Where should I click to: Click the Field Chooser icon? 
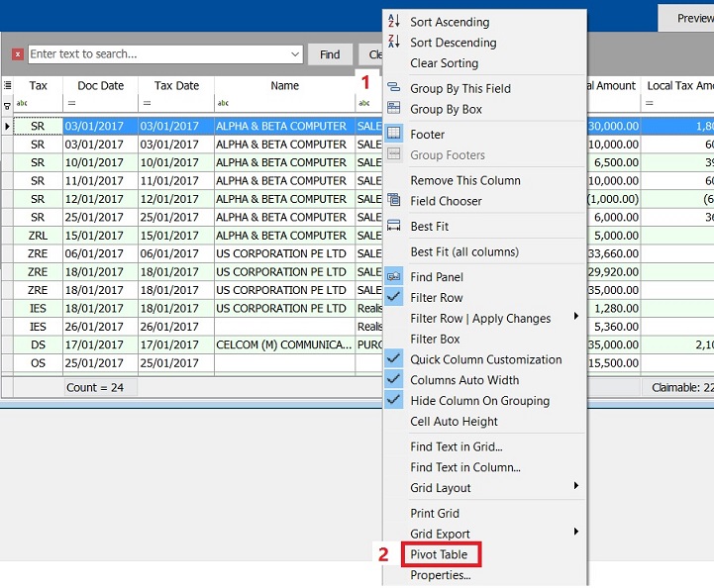tap(393, 201)
